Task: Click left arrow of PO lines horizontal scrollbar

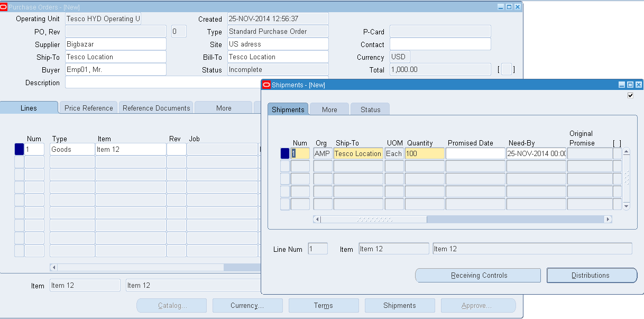Action: (x=53, y=268)
